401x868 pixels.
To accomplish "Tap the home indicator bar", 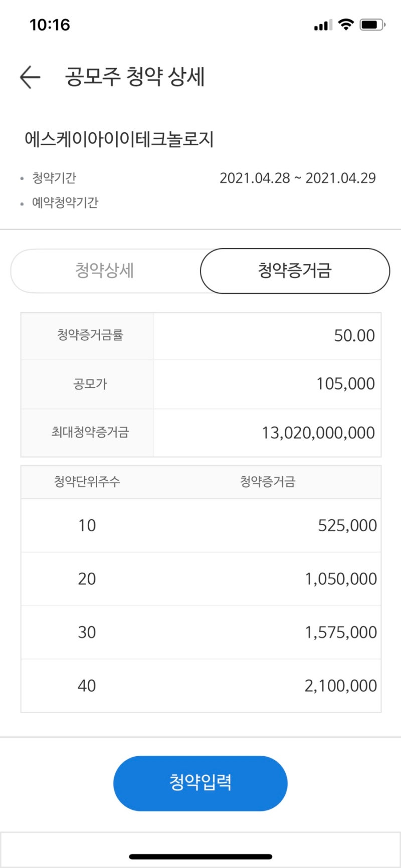I will pos(200,856).
